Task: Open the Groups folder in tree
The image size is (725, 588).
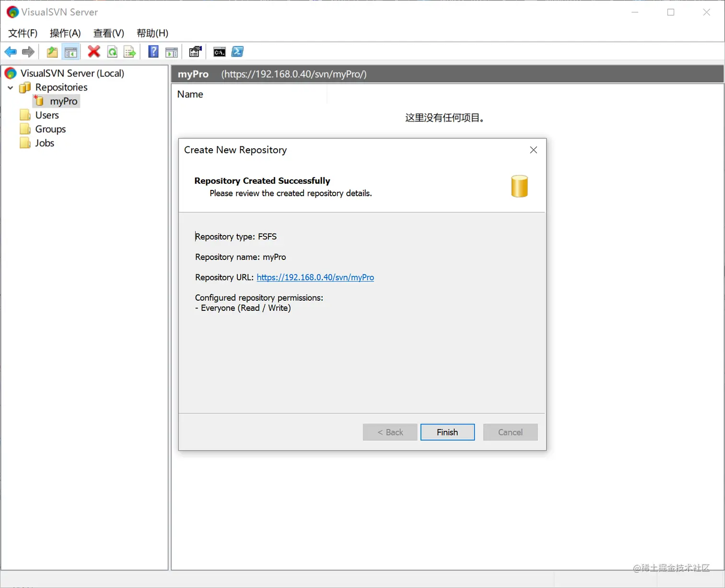Action: [x=50, y=129]
